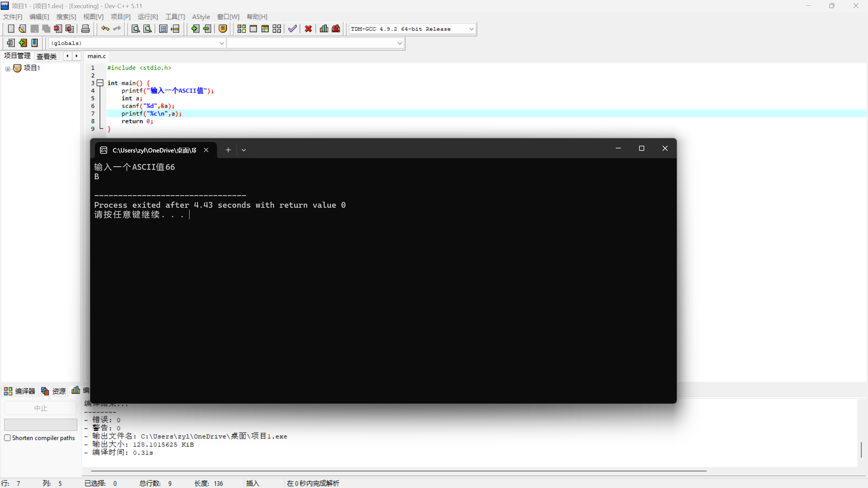Collapse the main function fold marker
This screenshot has width=868, height=488.
100,83
